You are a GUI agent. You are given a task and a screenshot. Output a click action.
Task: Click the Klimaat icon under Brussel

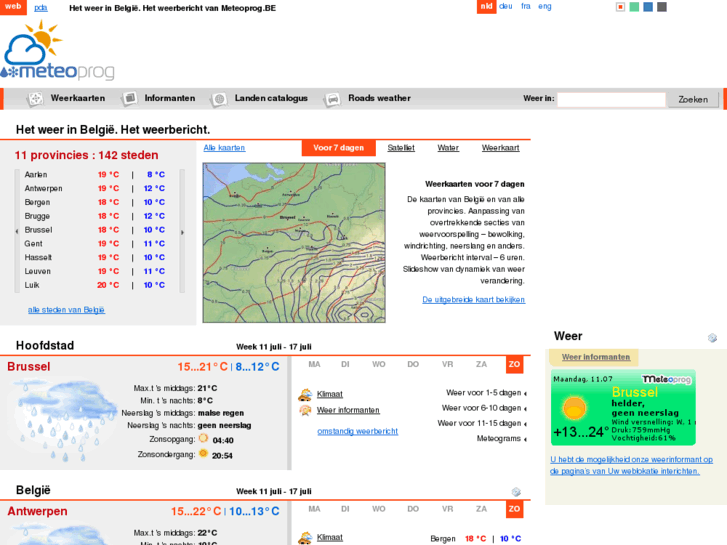[304, 394]
